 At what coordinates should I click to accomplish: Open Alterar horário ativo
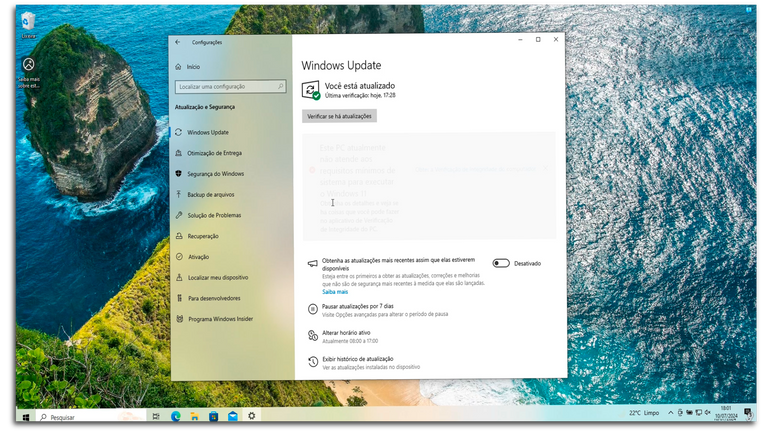point(346,333)
